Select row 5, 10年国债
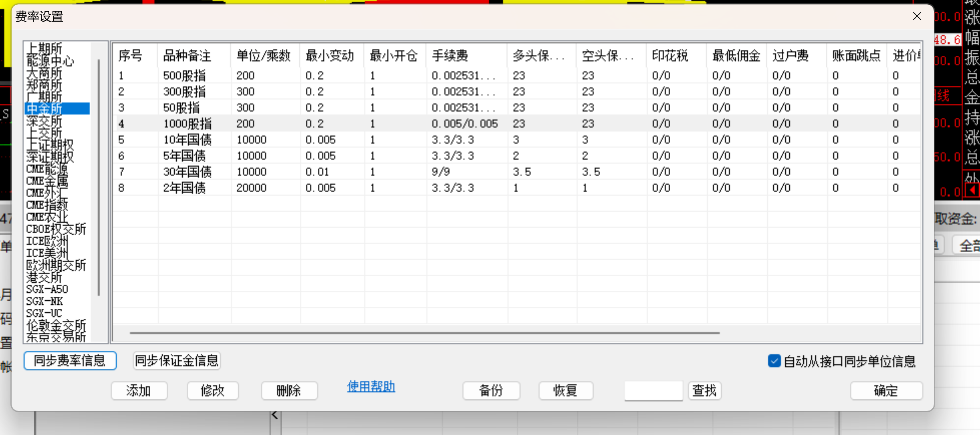The height and width of the screenshot is (435, 980). click(x=188, y=140)
